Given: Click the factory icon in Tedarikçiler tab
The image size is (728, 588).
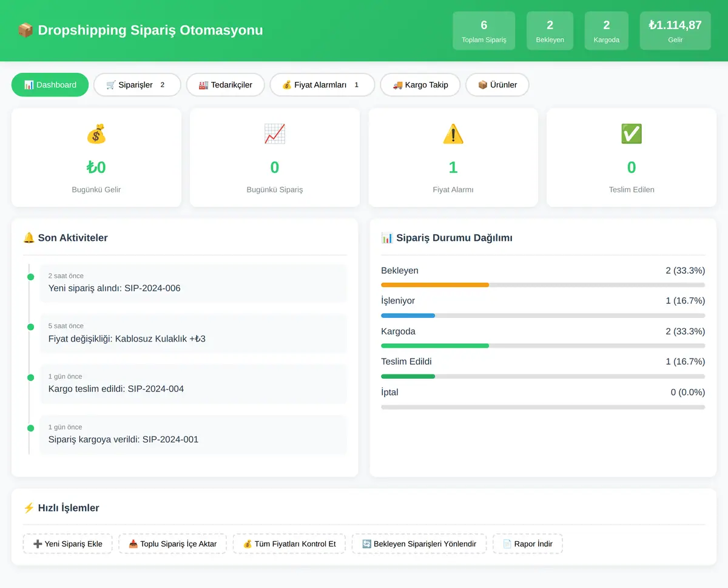Looking at the screenshot, I should tap(203, 85).
